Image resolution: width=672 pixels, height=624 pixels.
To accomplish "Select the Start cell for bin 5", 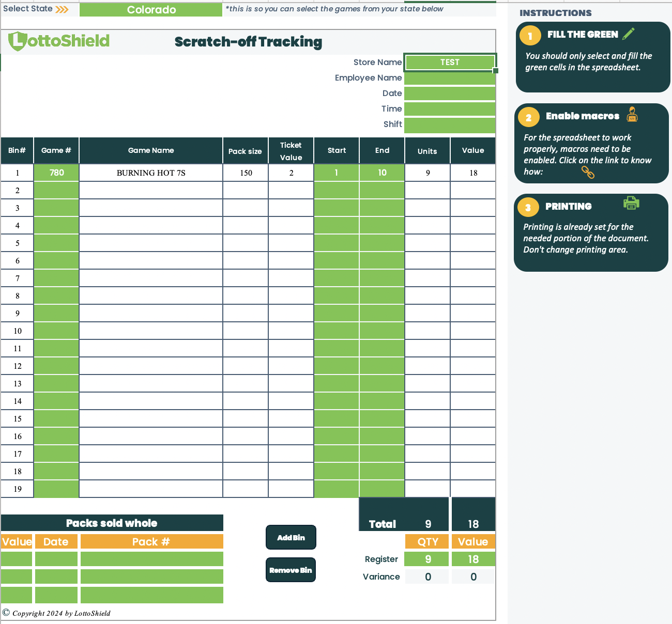I will 337,243.
